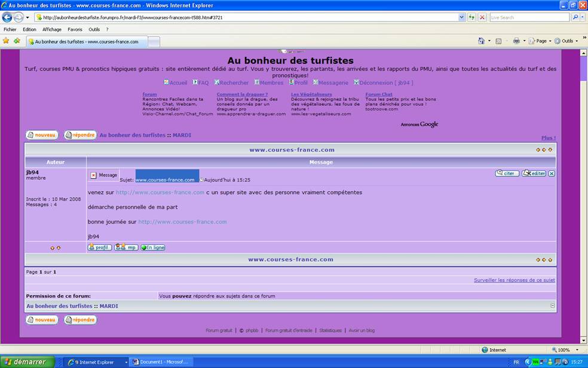
Task: Refresh the page with the green arrows icon
Action: tap(471, 17)
